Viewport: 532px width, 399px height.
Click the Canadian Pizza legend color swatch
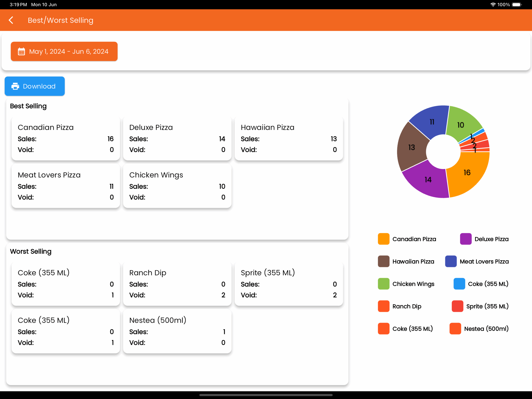click(384, 239)
